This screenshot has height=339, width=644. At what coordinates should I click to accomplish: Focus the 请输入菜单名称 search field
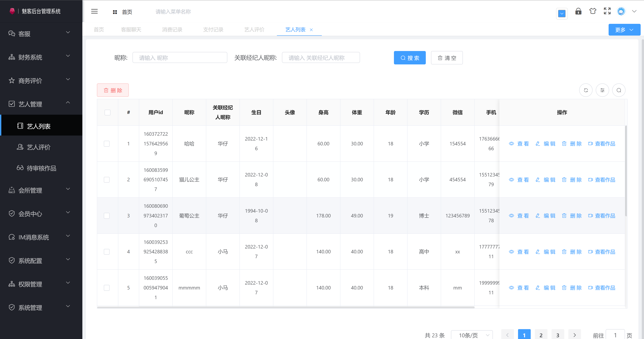173,12
